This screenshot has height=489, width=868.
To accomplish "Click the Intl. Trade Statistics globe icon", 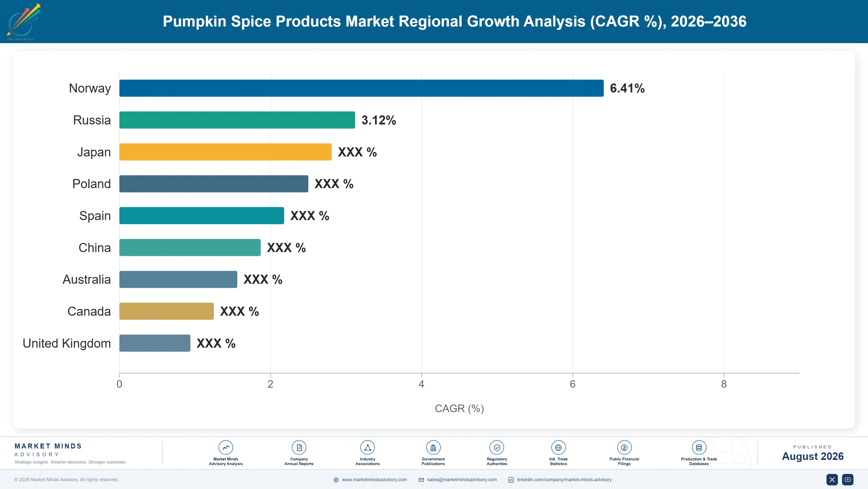I will (x=558, y=447).
